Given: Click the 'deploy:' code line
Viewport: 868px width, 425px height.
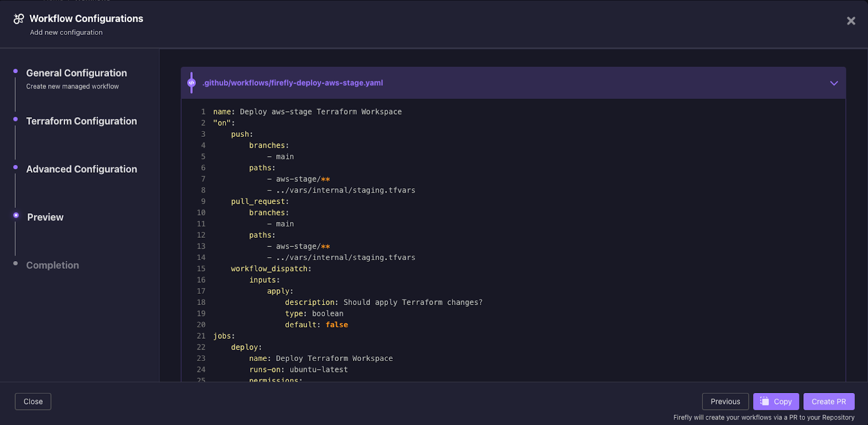Looking at the screenshot, I should point(246,347).
